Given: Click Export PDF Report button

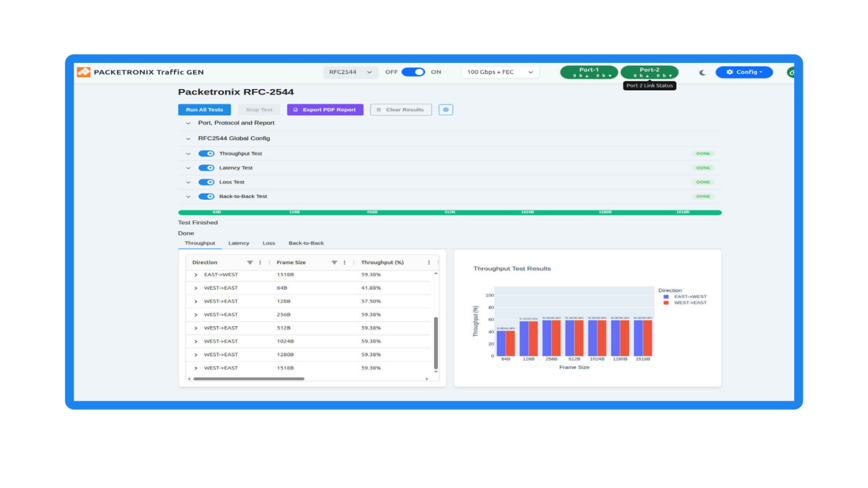Looking at the screenshot, I should 325,110.
